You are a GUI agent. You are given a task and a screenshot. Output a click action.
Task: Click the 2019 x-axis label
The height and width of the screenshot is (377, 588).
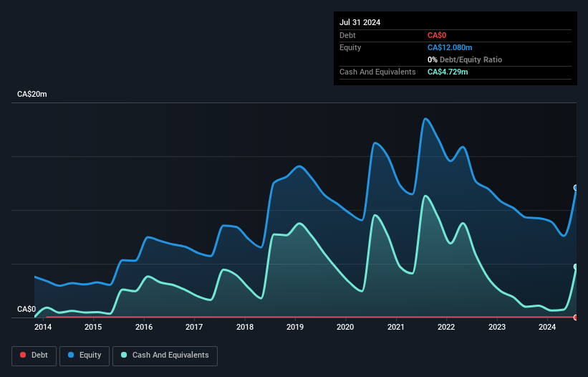295,327
